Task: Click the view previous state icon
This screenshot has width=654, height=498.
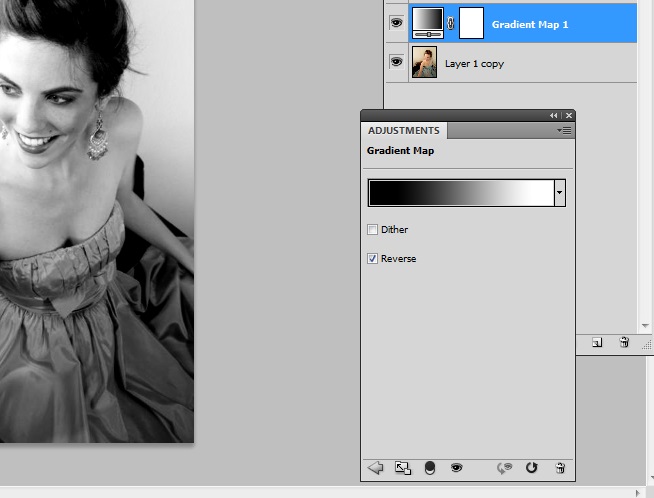Action: [x=506, y=467]
